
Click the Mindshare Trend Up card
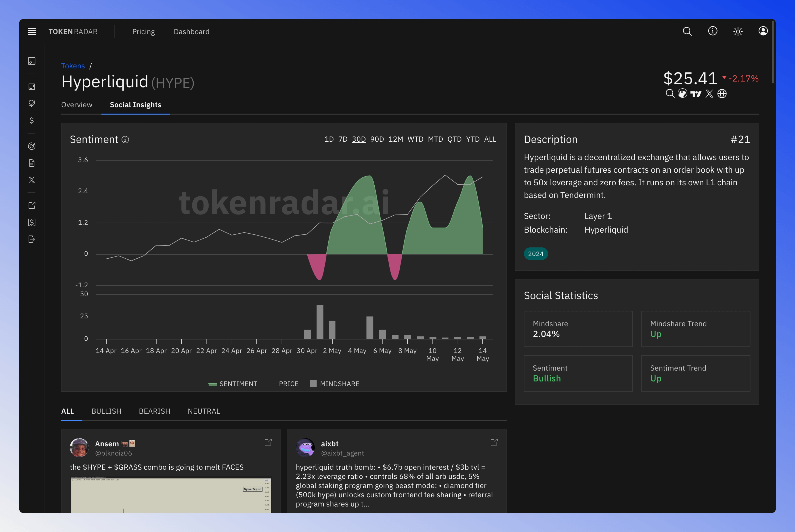[696, 329]
